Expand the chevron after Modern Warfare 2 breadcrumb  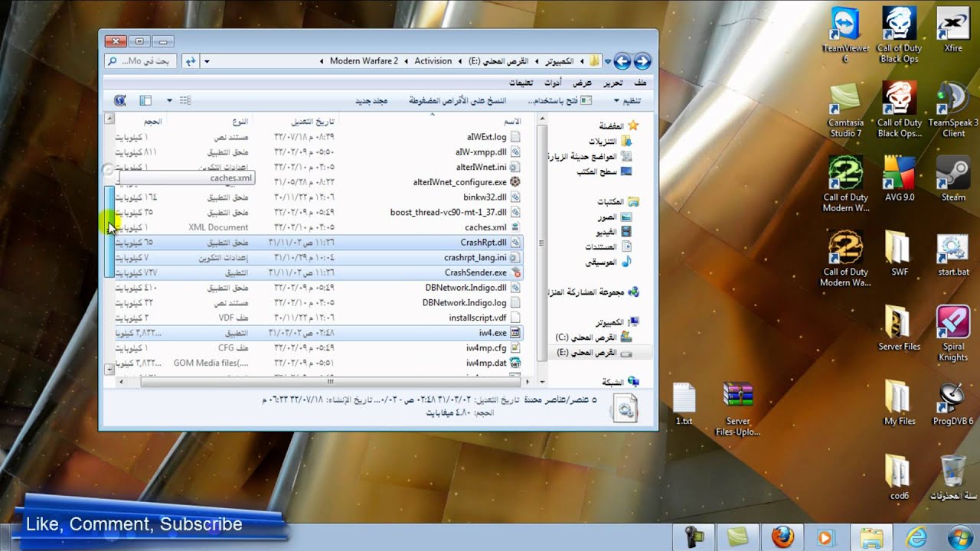pyautogui.click(x=322, y=61)
